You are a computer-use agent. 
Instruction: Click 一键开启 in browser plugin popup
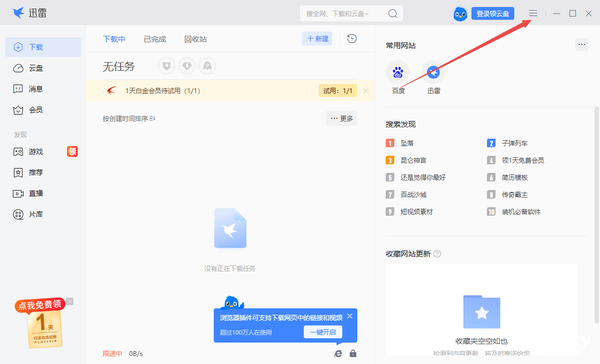323,332
